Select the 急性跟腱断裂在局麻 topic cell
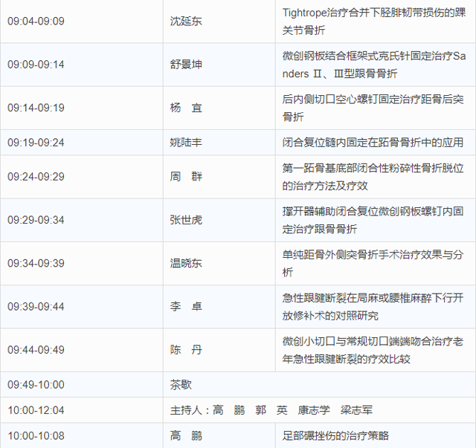 373,307
